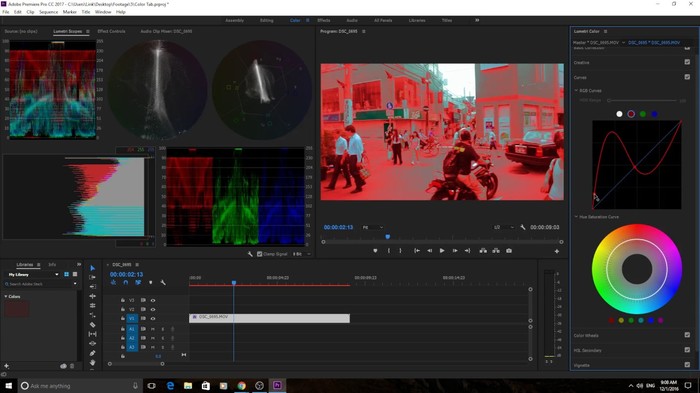Go to Out point in Program monitor

tap(467, 251)
